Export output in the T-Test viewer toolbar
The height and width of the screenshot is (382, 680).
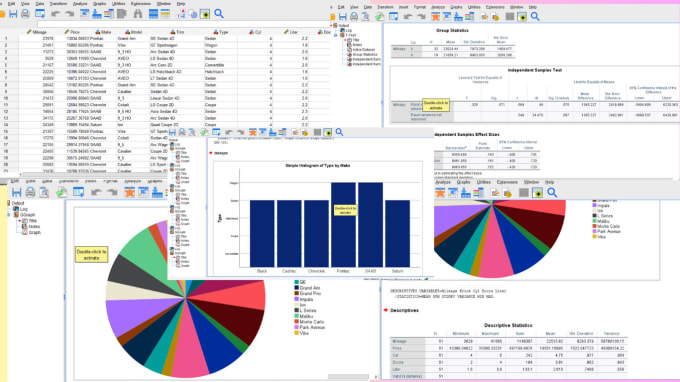379,17
